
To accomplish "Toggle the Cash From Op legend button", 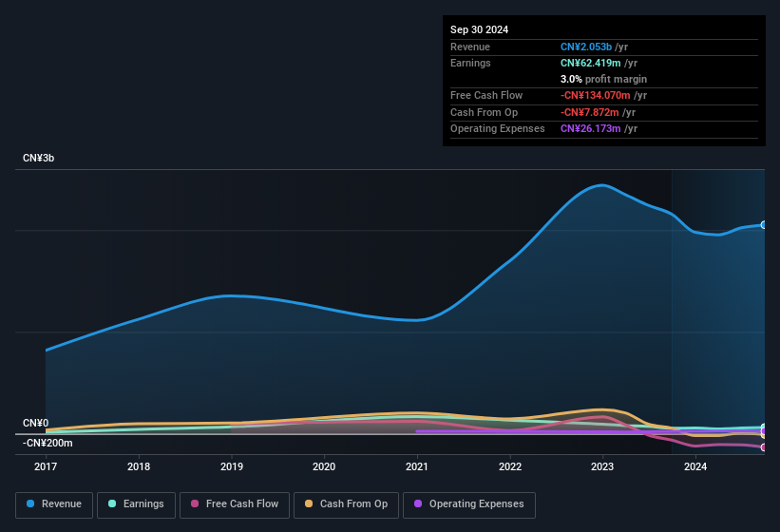I will coord(346,504).
